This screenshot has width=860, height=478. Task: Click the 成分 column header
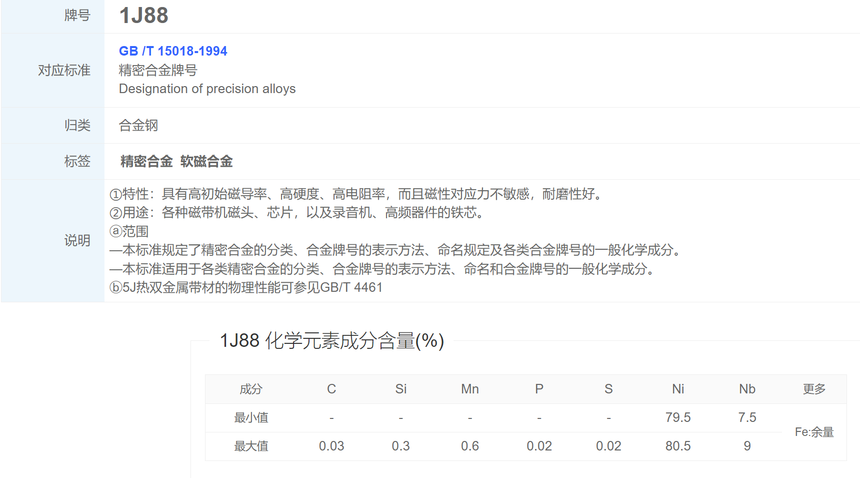[251, 389]
